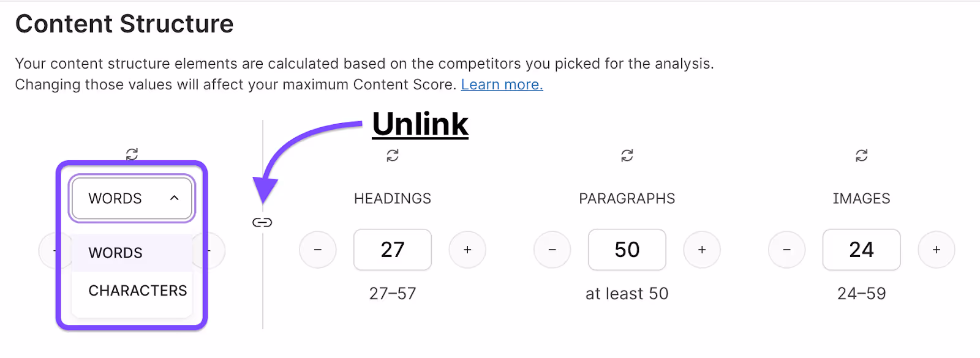Click the headings value field showing 27
This screenshot has width=980, height=358.
click(393, 250)
